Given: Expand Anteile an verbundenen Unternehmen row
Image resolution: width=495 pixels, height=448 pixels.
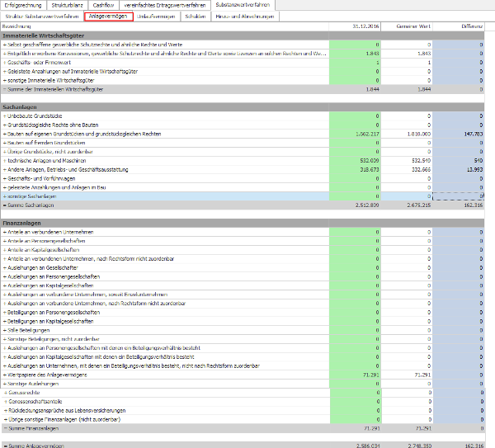Looking at the screenshot, I should [5, 232].
